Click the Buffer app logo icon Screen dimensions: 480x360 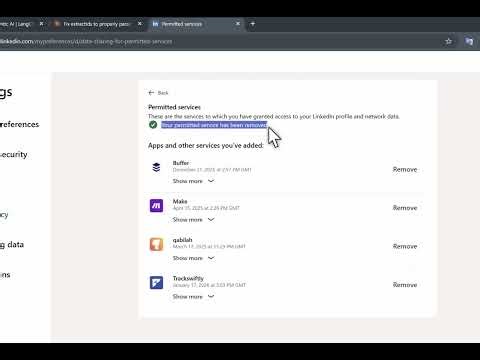click(x=156, y=167)
